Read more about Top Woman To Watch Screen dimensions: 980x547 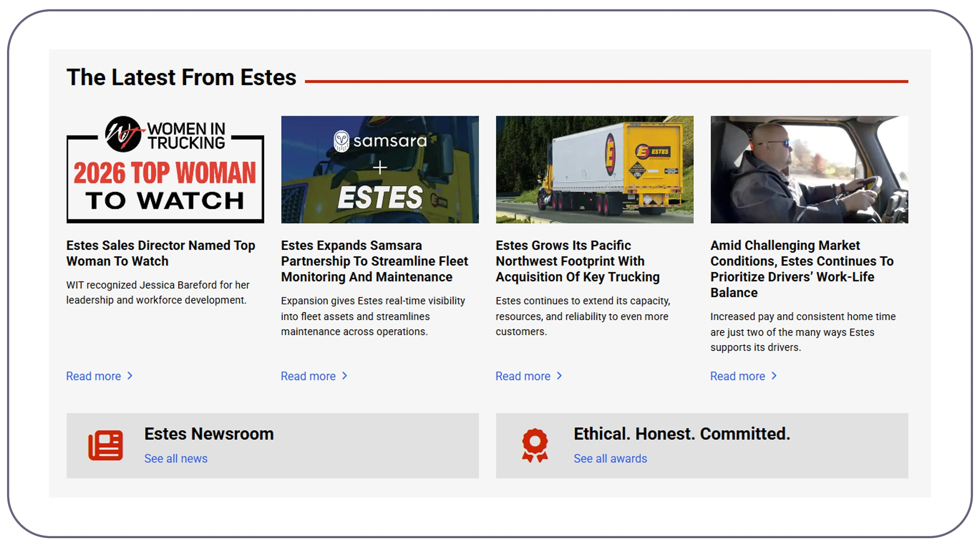[x=93, y=376]
